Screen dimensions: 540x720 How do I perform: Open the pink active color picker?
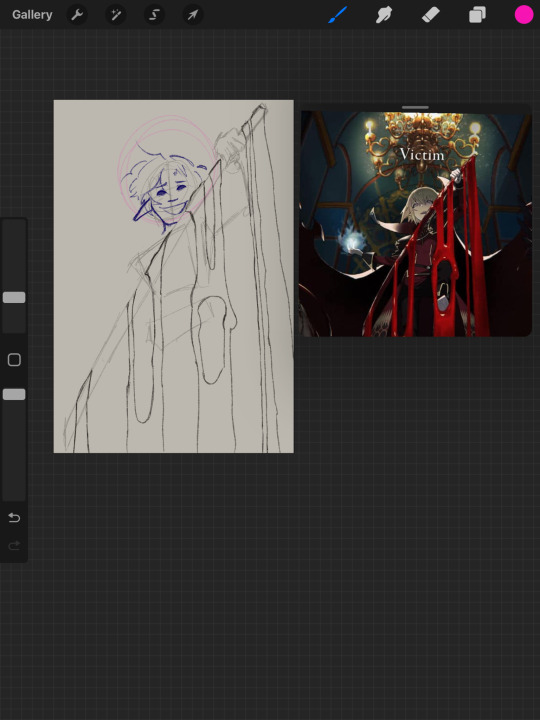coord(523,15)
